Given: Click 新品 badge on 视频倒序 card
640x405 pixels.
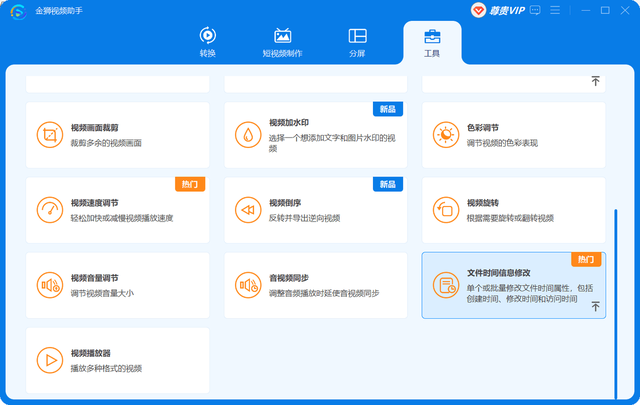Looking at the screenshot, I should (388, 184).
